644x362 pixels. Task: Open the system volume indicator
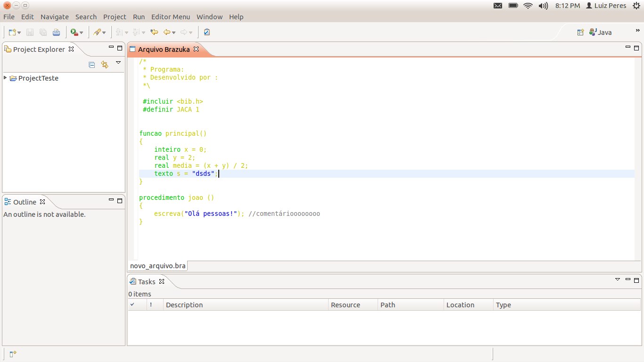(543, 6)
